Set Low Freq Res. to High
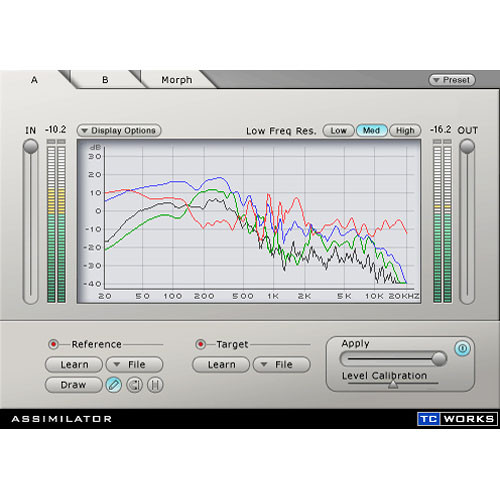Image resolution: width=500 pixels, height=500 pixels. point(405,130)
